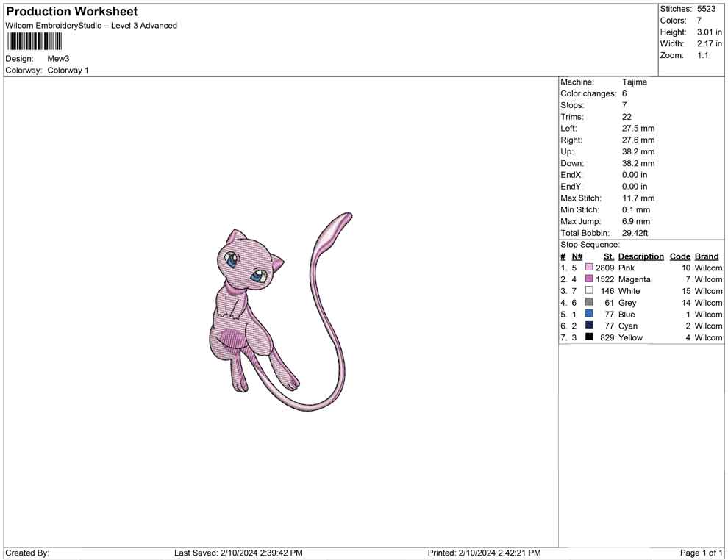This screenshot has height=560, width=728.
Task: Click the Pink thread color swatch
Action: 589,268
